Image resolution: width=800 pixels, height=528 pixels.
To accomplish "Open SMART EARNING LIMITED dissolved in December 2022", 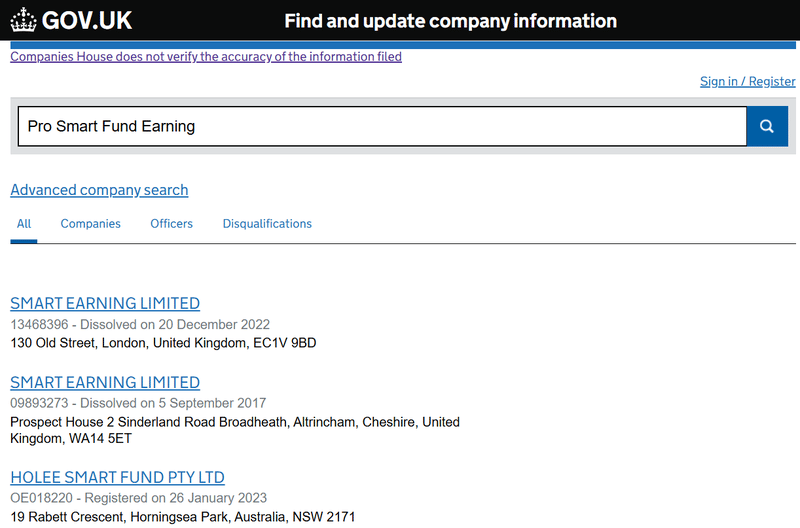I will 105,303.
